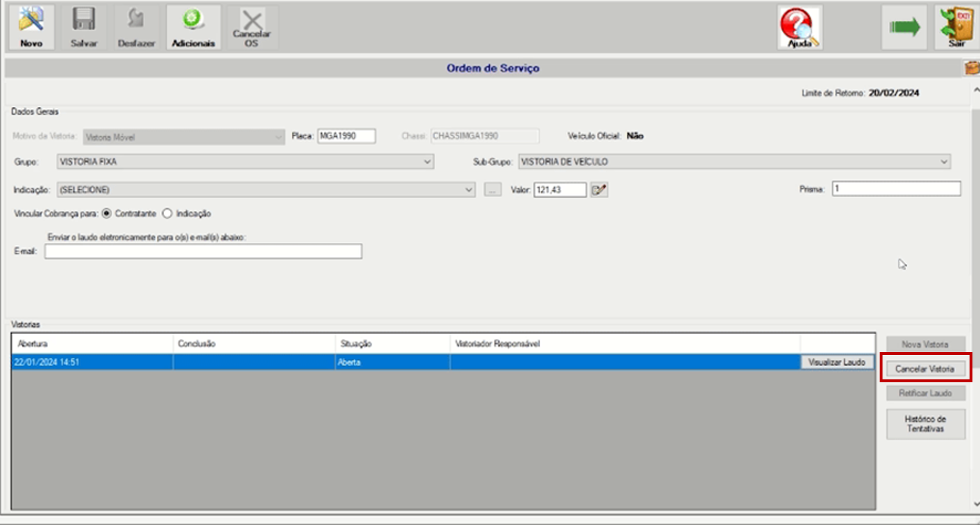Click the vertical scrollbar down arrow
Screen dimensions: 980x525
(x=976, y=504)
